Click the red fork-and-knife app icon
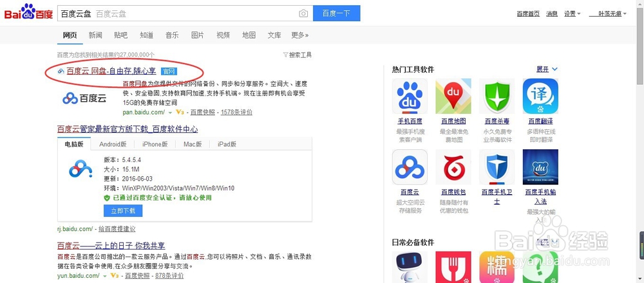 point(453,267)
